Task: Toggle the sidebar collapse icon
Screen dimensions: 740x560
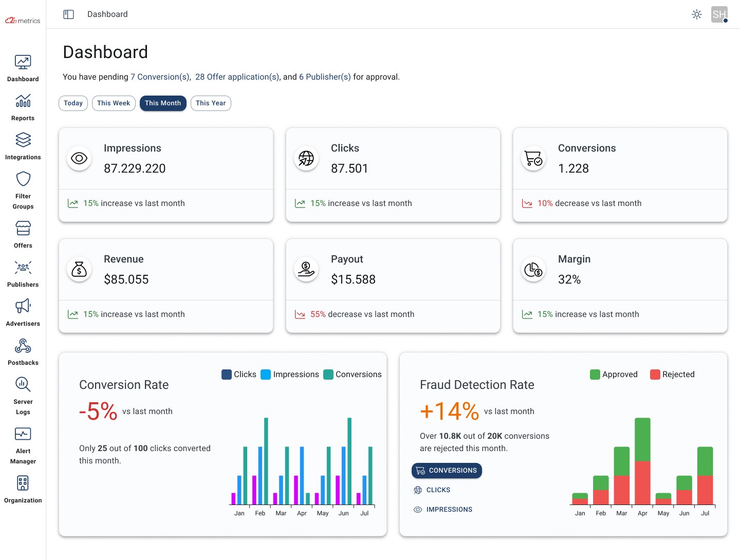Action: [x=68, y=14]
